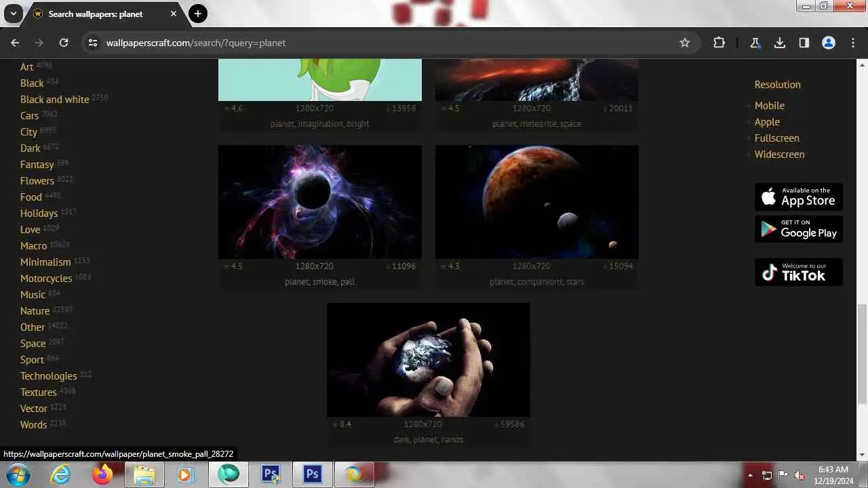Screen dimensions: 868x488
Task: Open Chrome Labs flask icon
Action: (x=755, y=43)
